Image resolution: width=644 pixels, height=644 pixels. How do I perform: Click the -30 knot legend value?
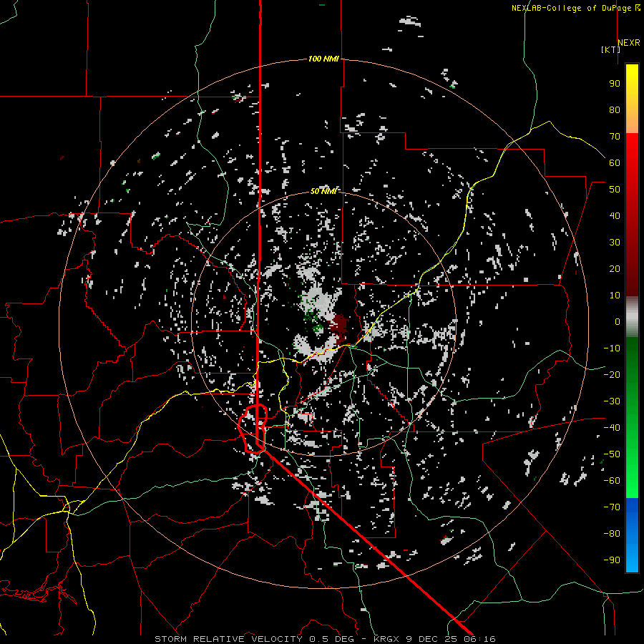click(x=612, y=401)
